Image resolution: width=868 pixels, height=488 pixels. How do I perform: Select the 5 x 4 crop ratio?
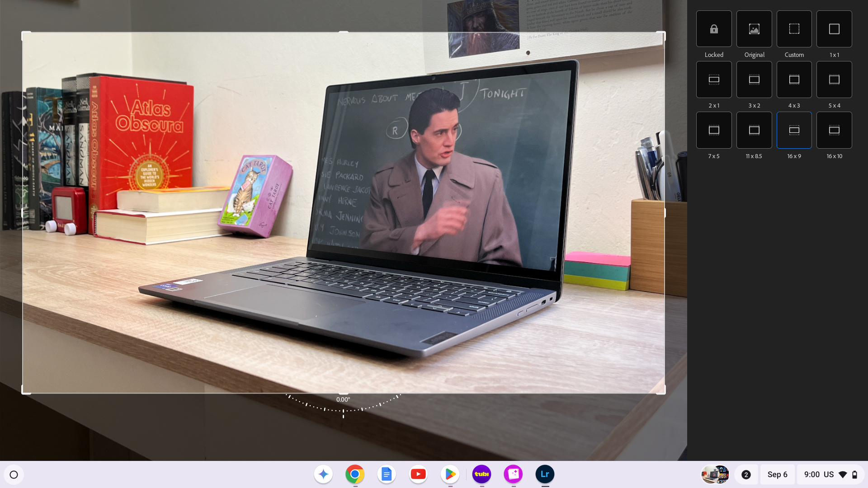coord(834,80)
